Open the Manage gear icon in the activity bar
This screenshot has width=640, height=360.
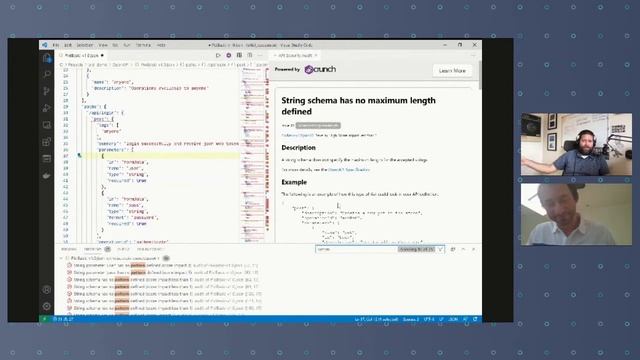pos(47,306)
